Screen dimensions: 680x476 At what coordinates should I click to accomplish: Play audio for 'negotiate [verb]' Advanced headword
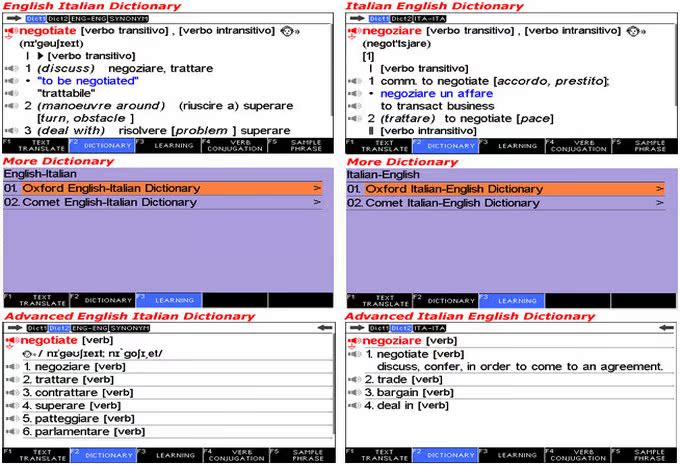[x=12, y=341]
